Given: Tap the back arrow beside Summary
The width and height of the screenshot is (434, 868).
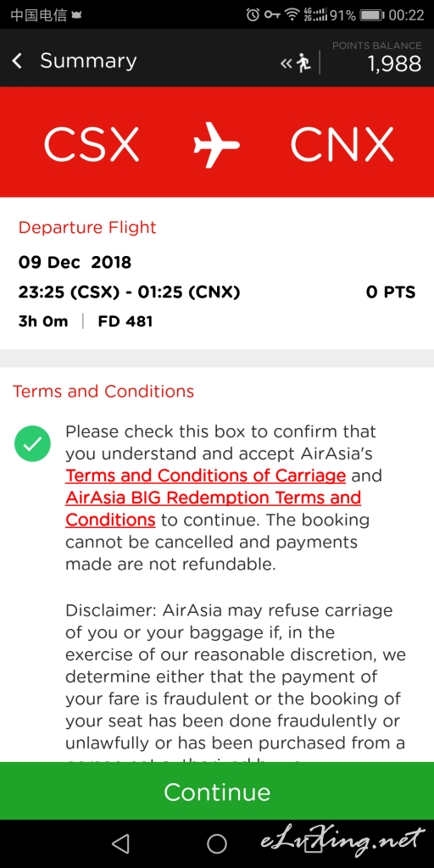Looking at the screenshot, I should 17,61.
